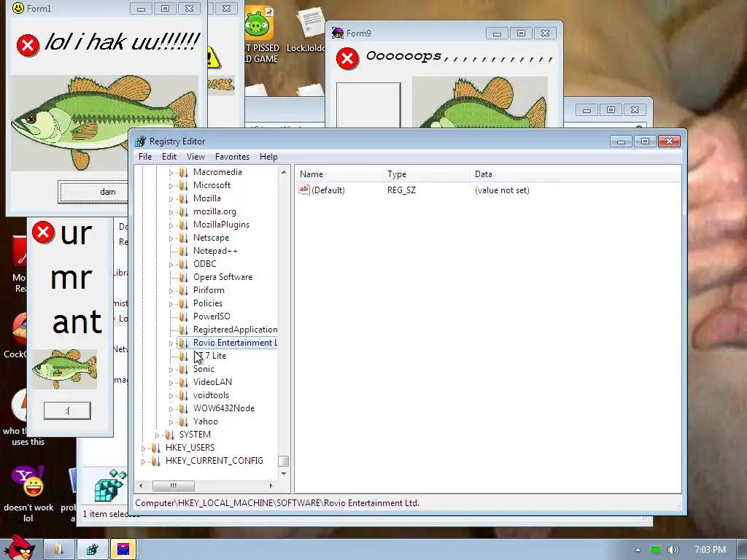This screenshot has width=747, height=560.
Task: Select the Mozilla key label
Action: 206,198
